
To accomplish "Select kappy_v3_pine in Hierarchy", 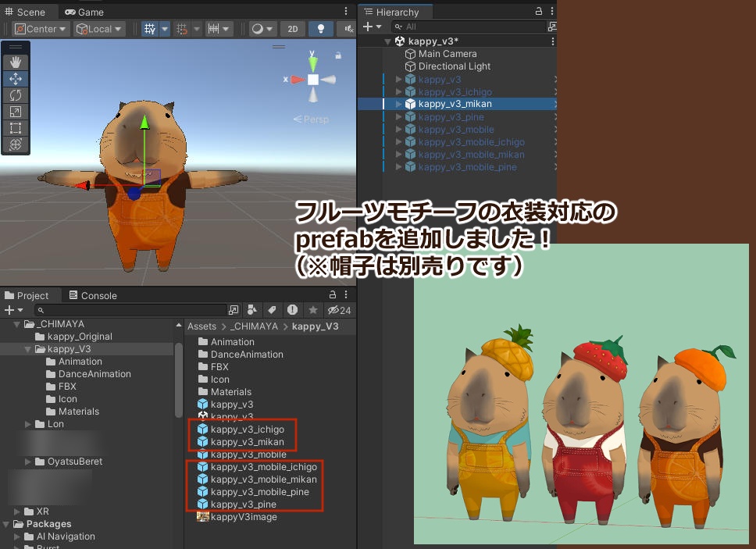I will pyautogui.click(x=451, y=117).
